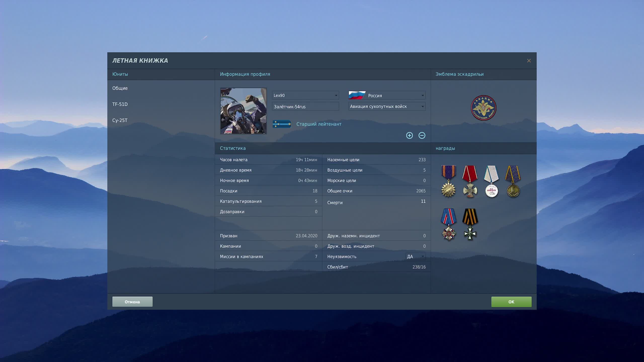Click the За отвагу medal
644x362 pixels.
pyautogui.click(x=491, y=181)
